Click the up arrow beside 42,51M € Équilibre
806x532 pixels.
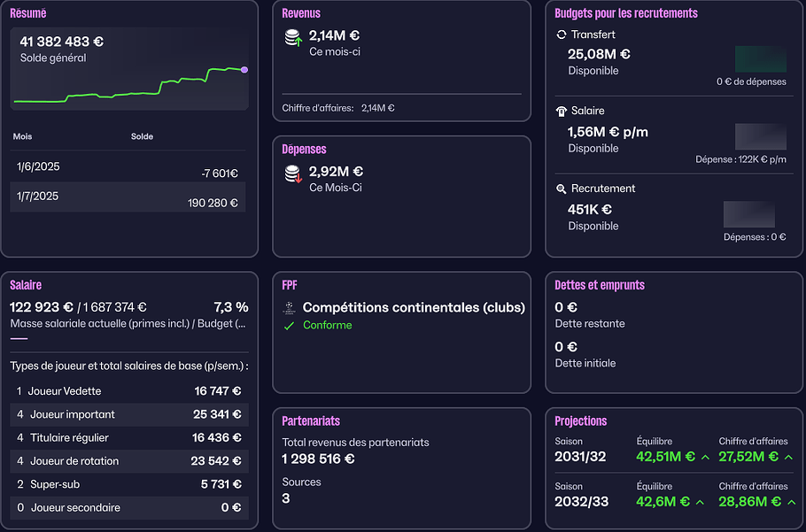[705, 458]
